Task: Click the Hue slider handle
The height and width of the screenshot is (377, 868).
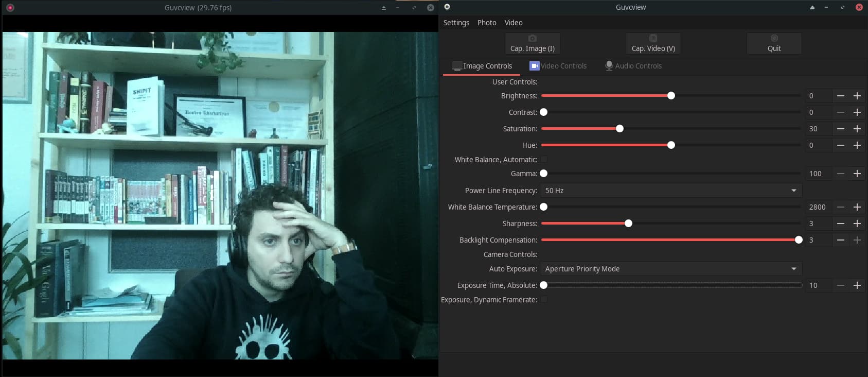Action: click(671, 145)
